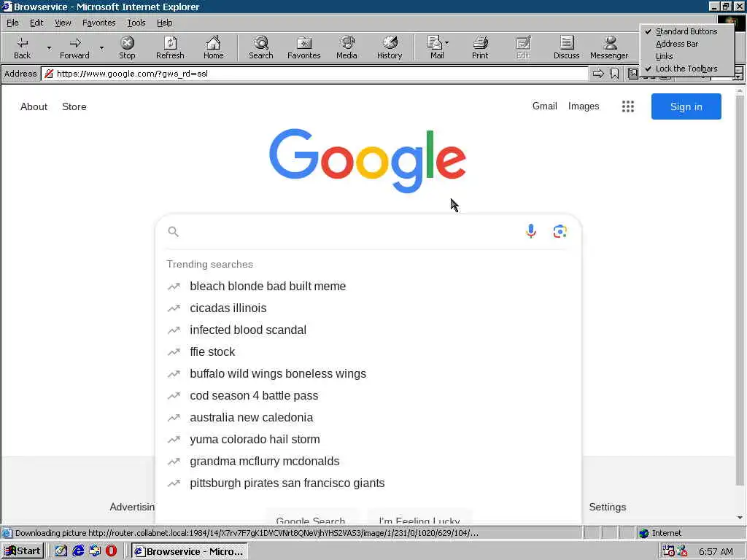Open the Help menu
The image size is (747, 560).
pyautogui.click(x=164, y=23)
